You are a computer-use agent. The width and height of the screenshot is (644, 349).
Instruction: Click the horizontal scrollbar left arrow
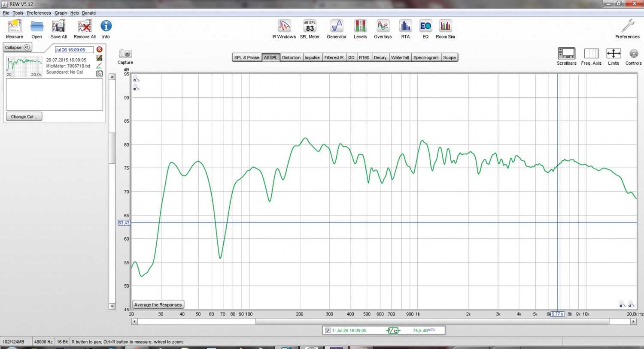click(134, 321)
